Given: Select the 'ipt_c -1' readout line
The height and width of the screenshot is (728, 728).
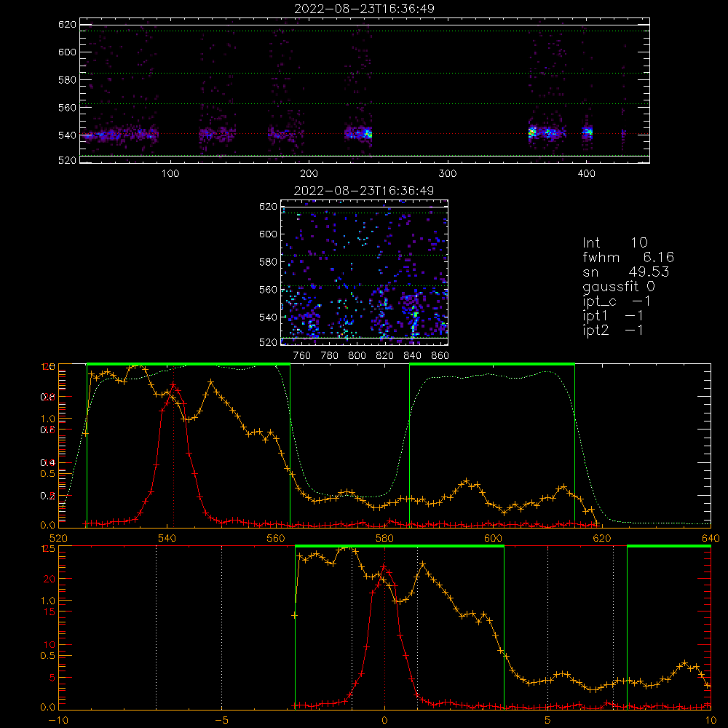Looking at the screenshot, I should click(x=617, y=302).
